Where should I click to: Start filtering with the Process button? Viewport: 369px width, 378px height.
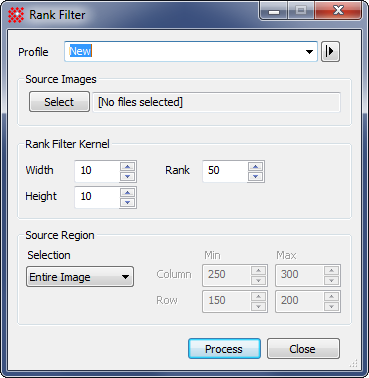click(224, 349)
